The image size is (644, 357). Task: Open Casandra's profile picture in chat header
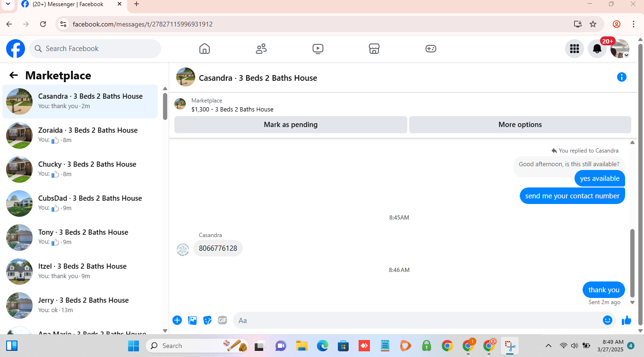(x=186, y=77)
